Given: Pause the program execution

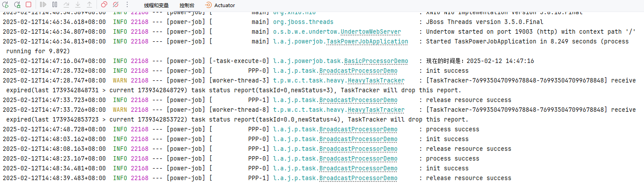Looking at the screenshot, I should pos(55,5).
